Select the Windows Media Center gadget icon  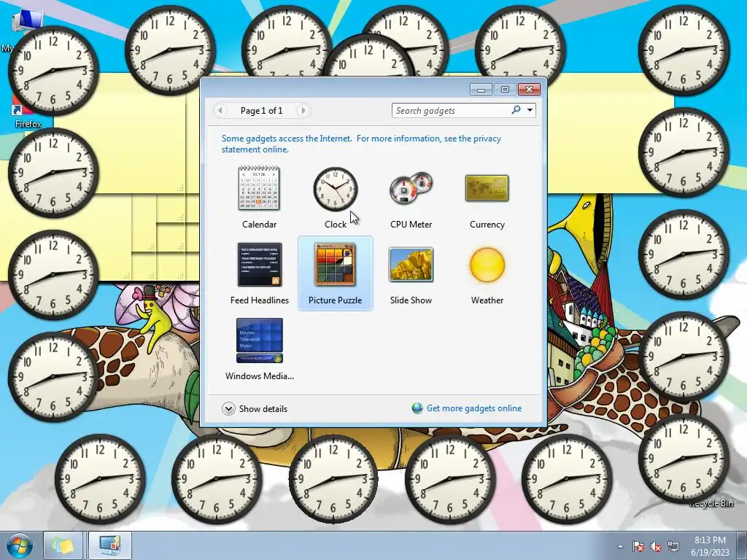[259, 341]
